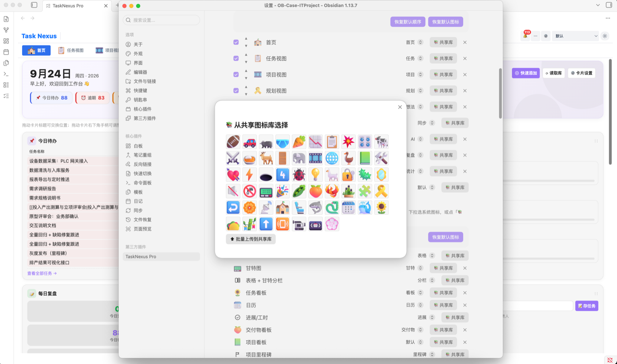Choose the globe icon
The height and width of the screenshot is (364, 617).
pos(332,158)
